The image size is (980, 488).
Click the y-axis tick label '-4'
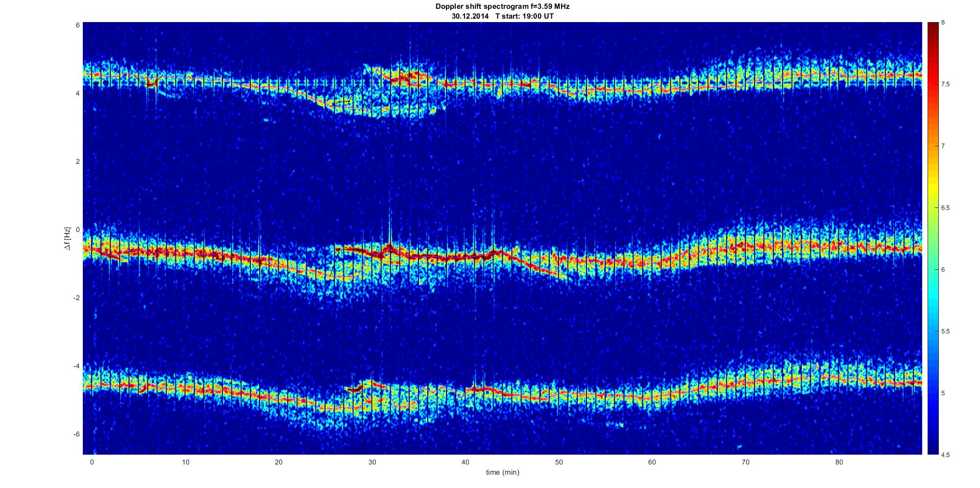pos(76,366)
